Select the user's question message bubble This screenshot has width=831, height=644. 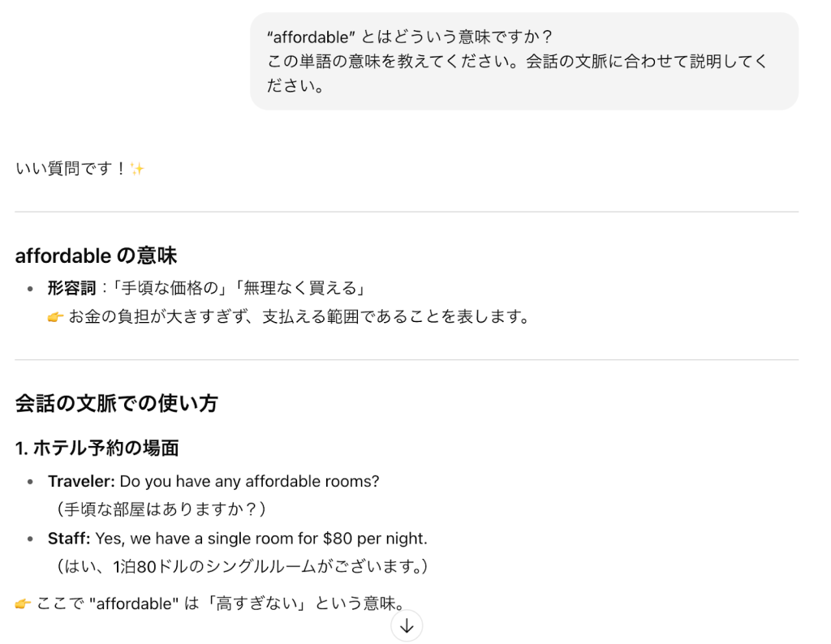tap(523, 62)
